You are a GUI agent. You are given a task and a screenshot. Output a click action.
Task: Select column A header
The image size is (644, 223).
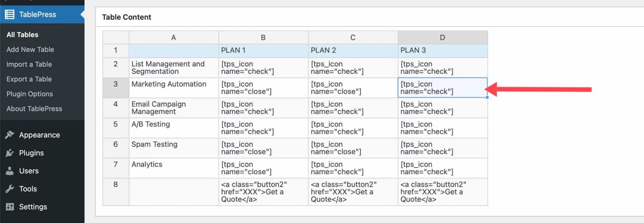(174, 37)
